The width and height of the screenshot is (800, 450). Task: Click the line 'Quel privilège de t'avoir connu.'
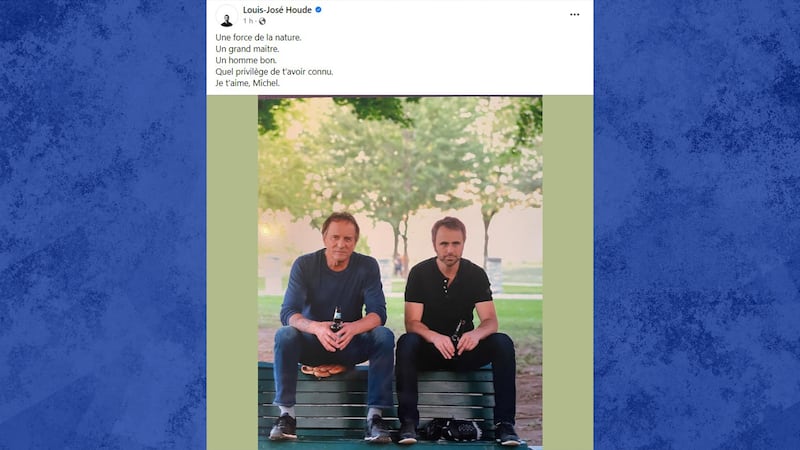(274, 72)
